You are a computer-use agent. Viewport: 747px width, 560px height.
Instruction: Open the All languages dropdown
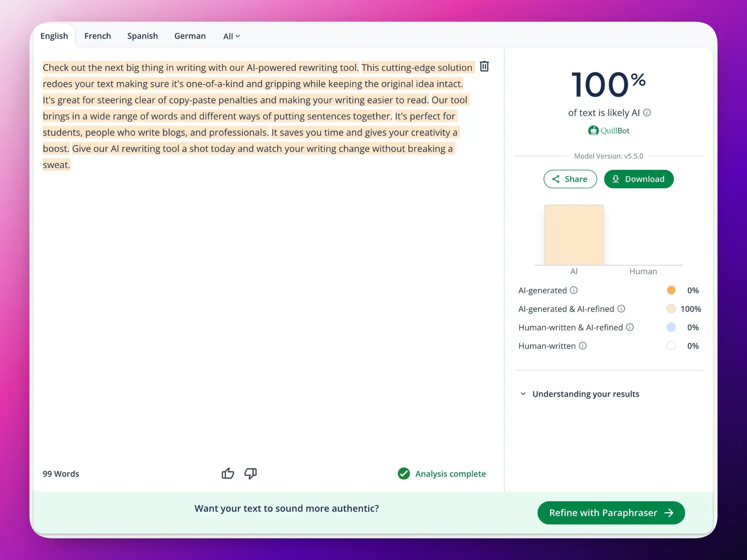(231, 36)
